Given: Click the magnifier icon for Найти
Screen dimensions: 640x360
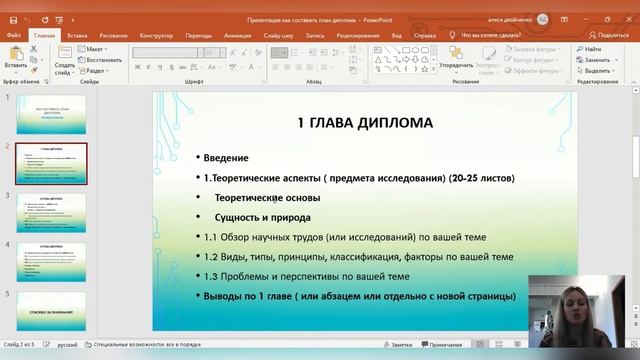Looking at the screenshot, I should pos(580,49).
